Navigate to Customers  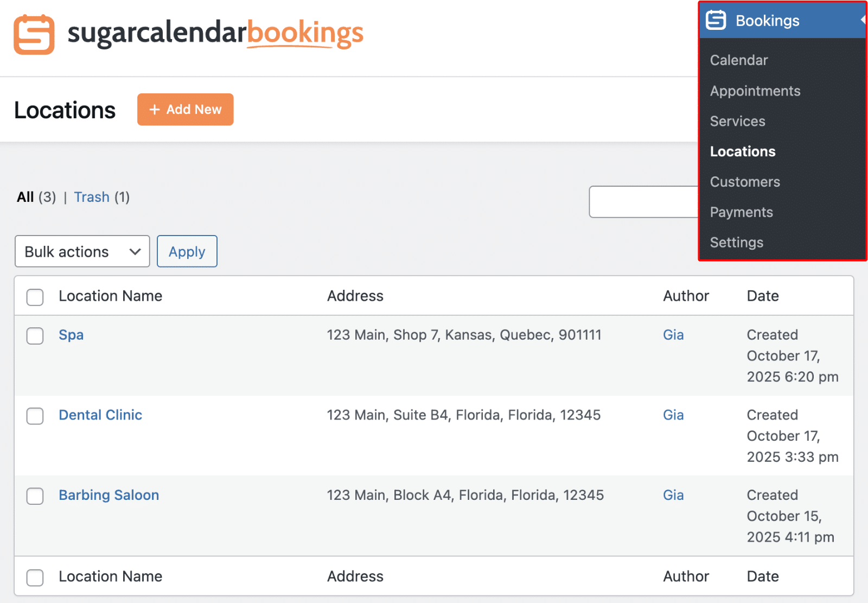(745, 182)
